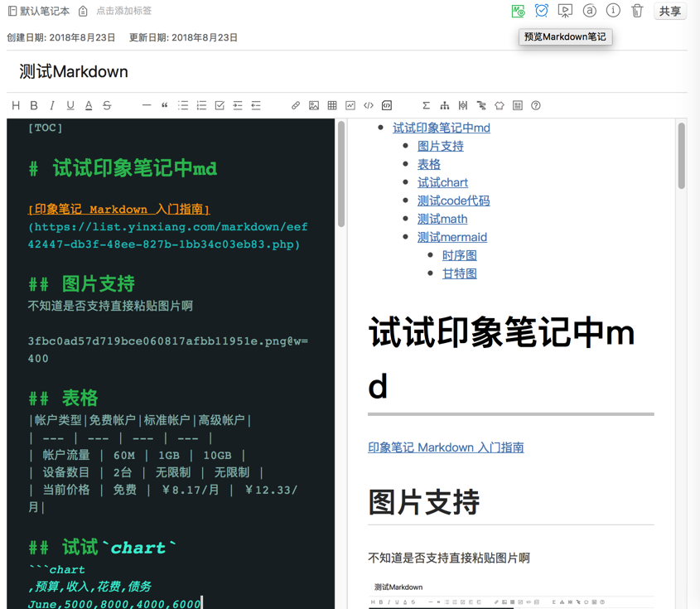This screenshot has width=700, height=609.
Task: Open TOC link 时序图
Action: tap(460, 255)
